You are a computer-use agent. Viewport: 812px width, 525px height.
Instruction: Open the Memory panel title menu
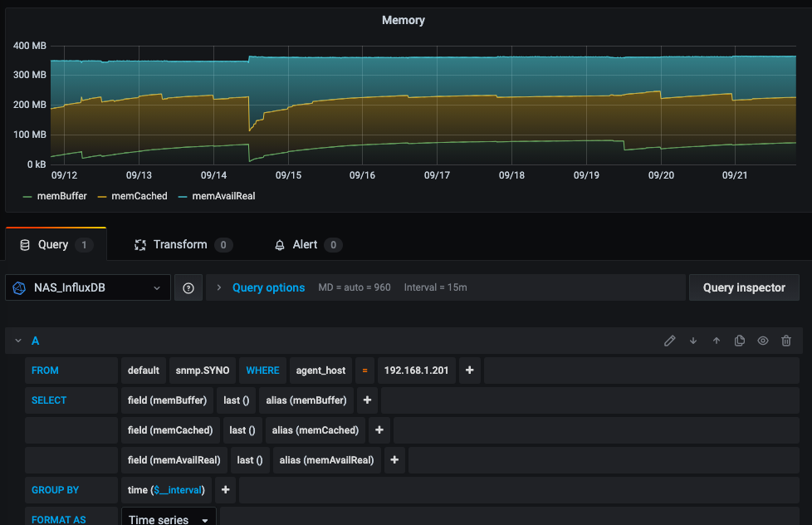click(x=404, y=20)
